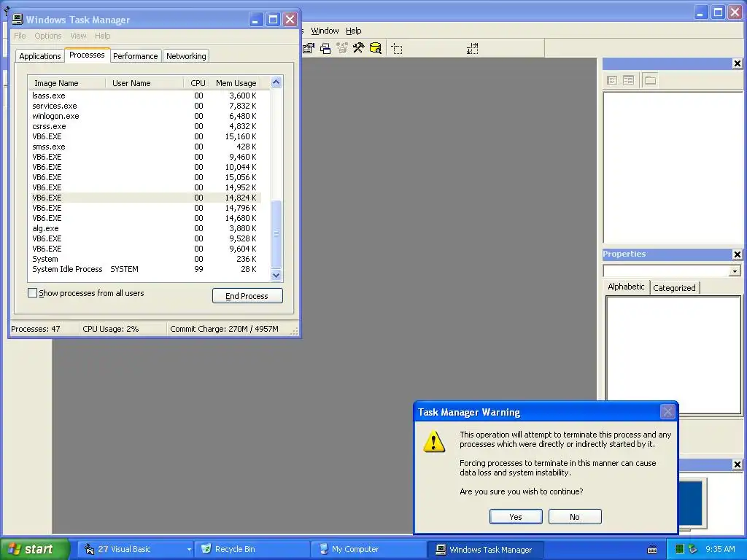747x560 pixels.
Task: Click the green CPU meter tray icon
Action: 680,549
